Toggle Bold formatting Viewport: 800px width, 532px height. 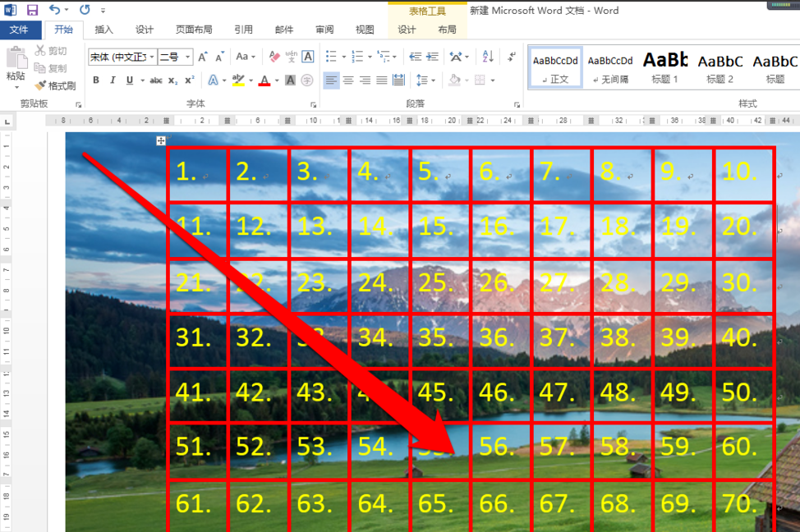click(x=96, y=80)
